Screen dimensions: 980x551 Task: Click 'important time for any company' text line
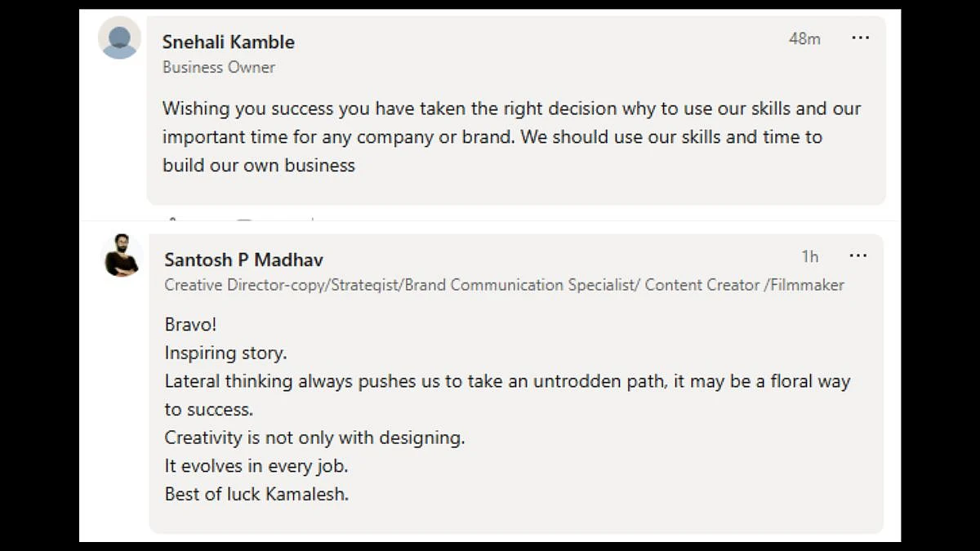[x=492, y=137]
